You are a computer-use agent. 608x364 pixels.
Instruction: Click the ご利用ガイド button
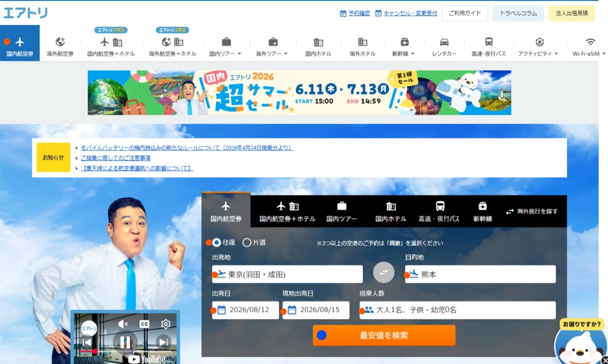coord(465,13)
